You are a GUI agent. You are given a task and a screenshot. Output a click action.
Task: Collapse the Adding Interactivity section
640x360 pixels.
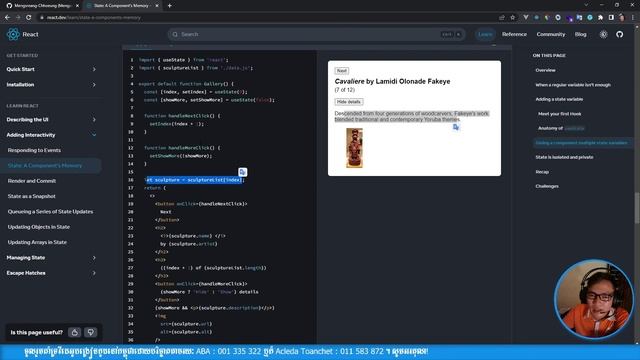click(94, 135)
